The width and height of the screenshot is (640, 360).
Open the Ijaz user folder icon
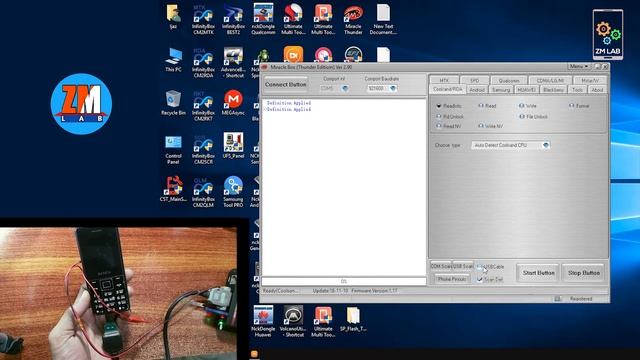point(173,17)
